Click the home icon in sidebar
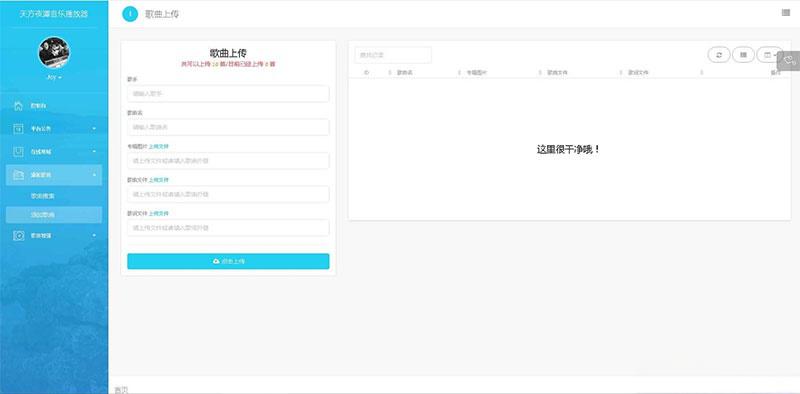 point(18,106)
